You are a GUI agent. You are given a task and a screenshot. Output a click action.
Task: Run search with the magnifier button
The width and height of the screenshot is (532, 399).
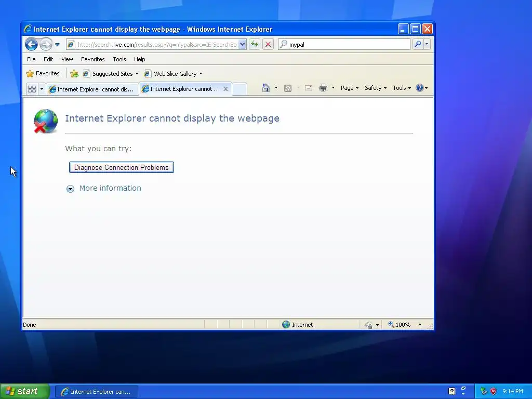(x=418, y=44)
